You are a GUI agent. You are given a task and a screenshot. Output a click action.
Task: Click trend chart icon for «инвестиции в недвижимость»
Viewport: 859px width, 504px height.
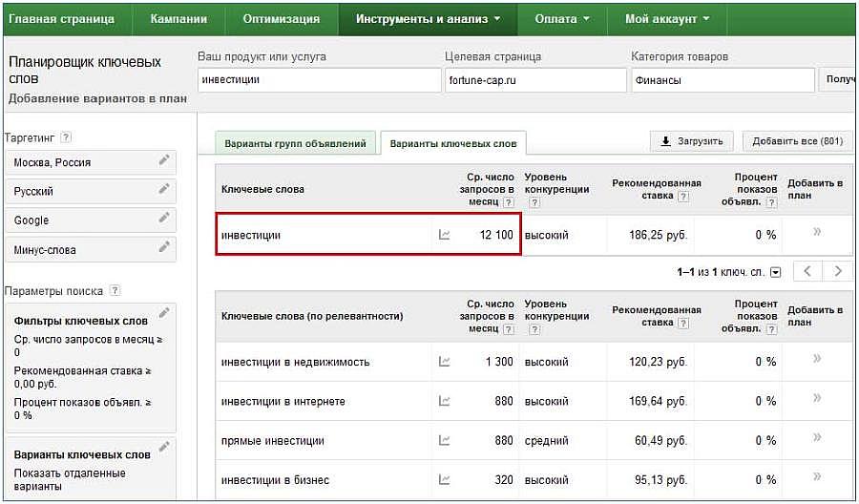444,362
